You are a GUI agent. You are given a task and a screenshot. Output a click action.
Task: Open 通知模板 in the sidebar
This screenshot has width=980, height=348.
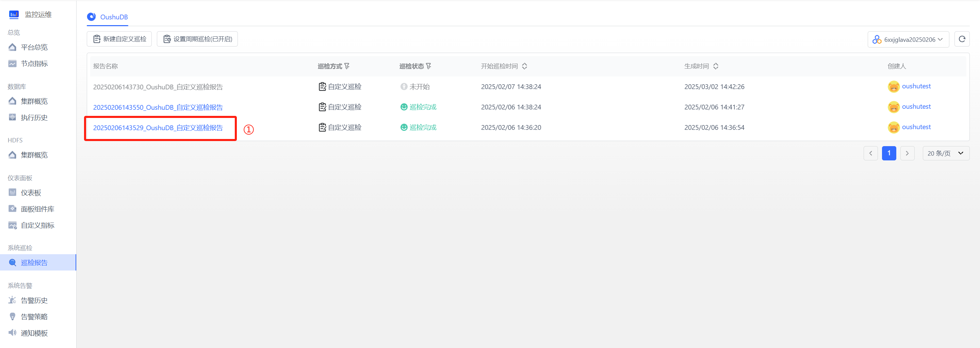pyautogui.click(x=34, y=333)
